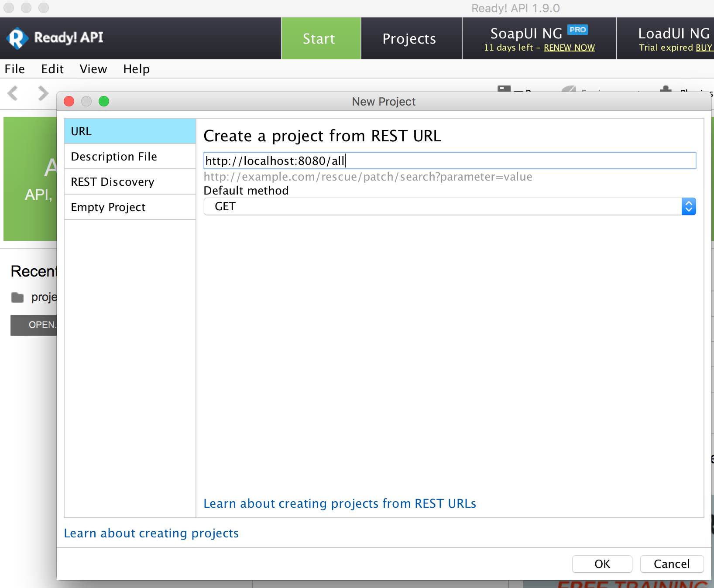Image resolution: width=714 pixels, height=588 pixels.
Task: Switch to the Projects tab
Action: [x=408, y=38]
